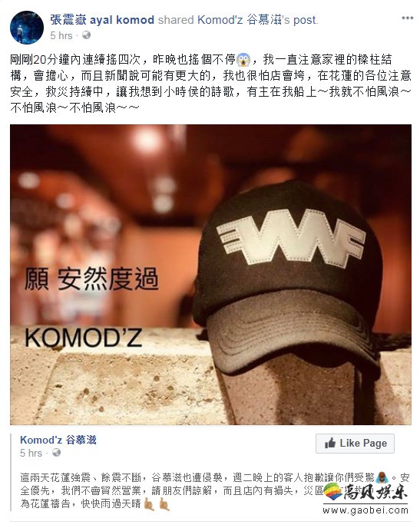Open the top '5 hrs' timestamp
The width and height of the screenshot is (420, 528).
coord(61,35)
